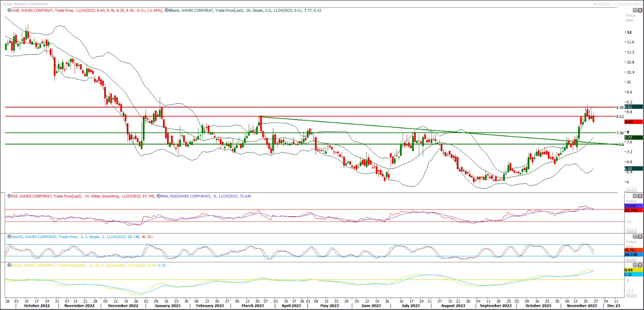644x310 pixels.
Task: Click the clock icon beside the BBand legend
Action: pyautogui.click(x=167, y=10)
